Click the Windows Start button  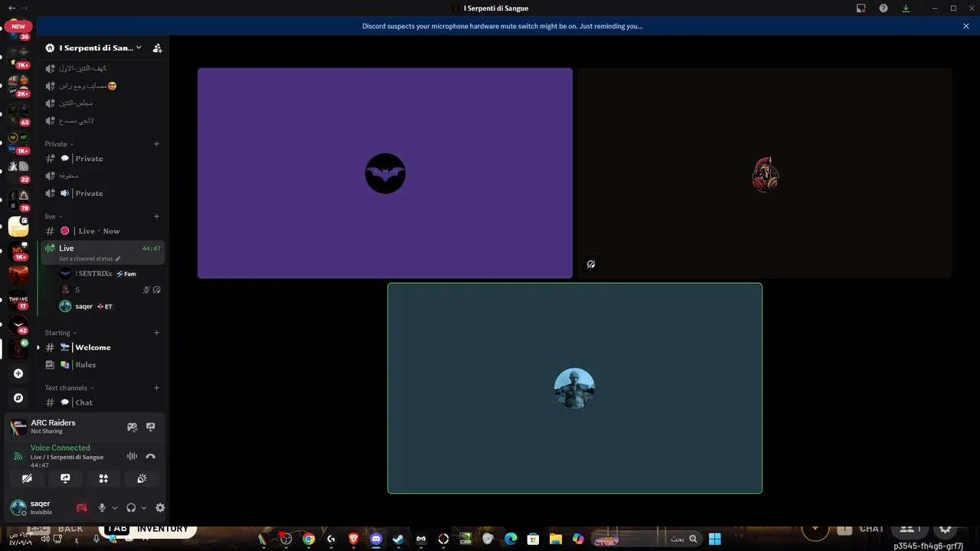[x=714, y=539]
